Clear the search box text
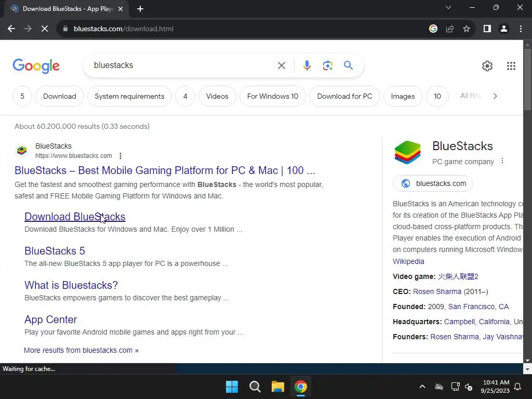The image size is (532, 399). 281,65
